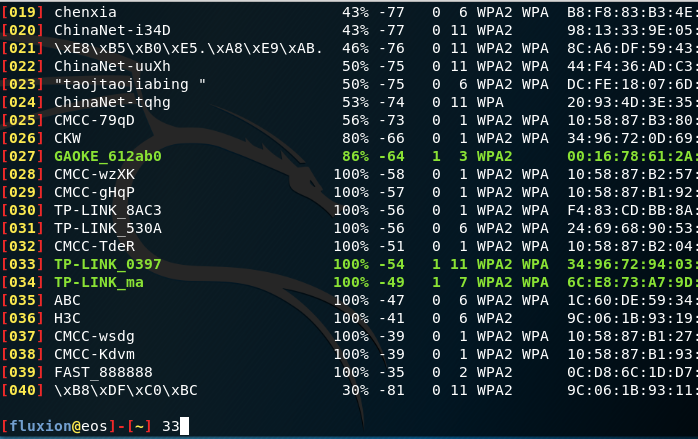Screen dimensions: 698x439
Task: Click index number [036]
Action: click(22, 318)
